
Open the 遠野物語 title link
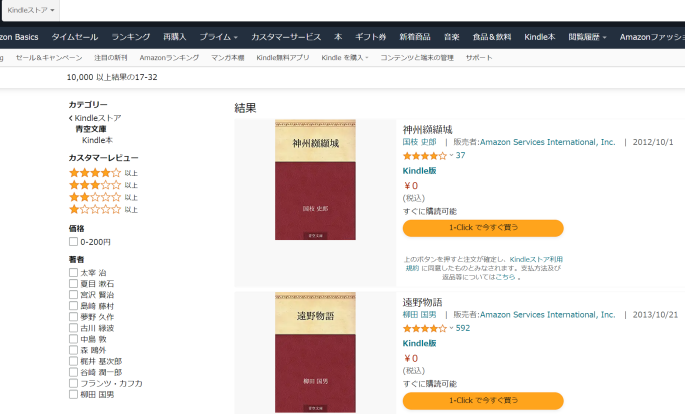click(x=422, y=302)
